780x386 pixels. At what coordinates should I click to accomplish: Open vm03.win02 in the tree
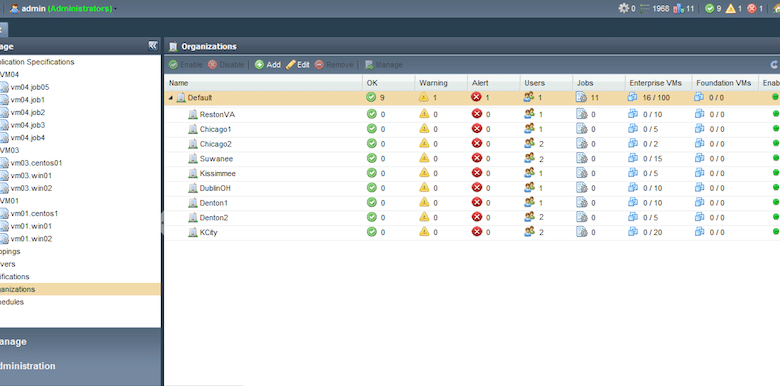(x=31, y=189)
